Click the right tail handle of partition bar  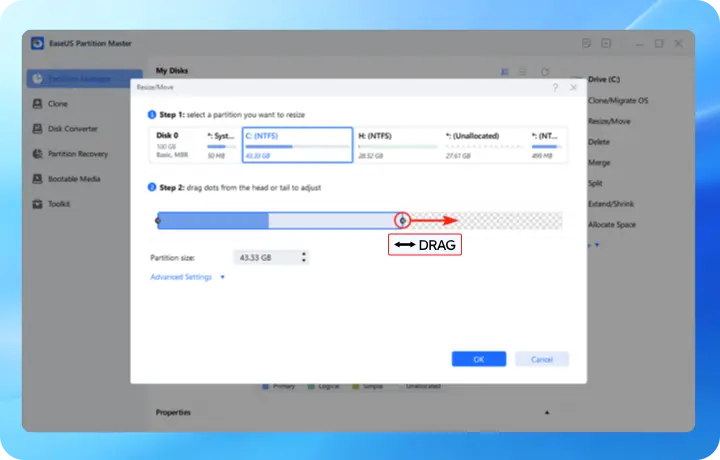coord(403,221)
